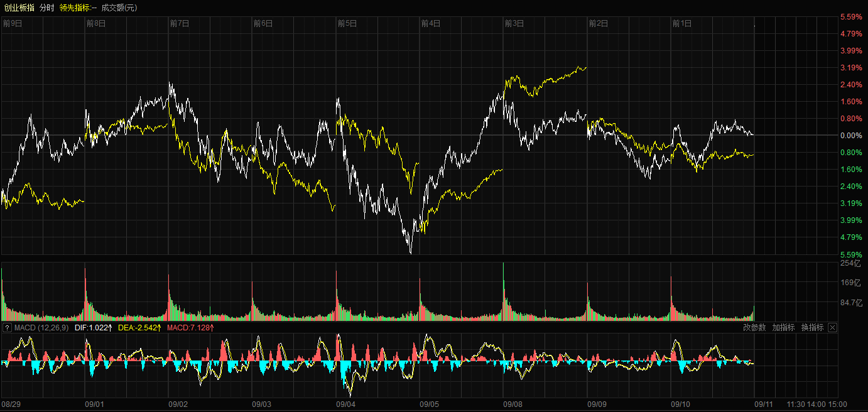The image size is (868, 412).
Task: Click the 09/03 date on the time axis
Action: [x=262, y=404]
